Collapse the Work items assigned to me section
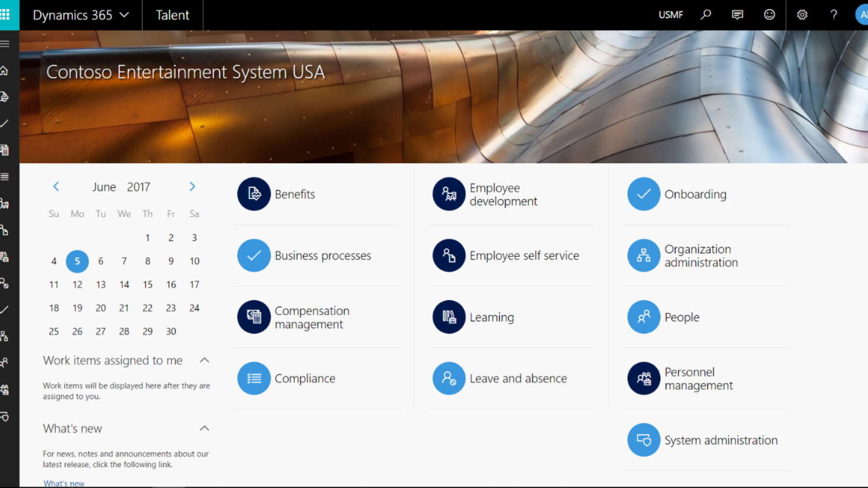 click(x=204, y=360)
